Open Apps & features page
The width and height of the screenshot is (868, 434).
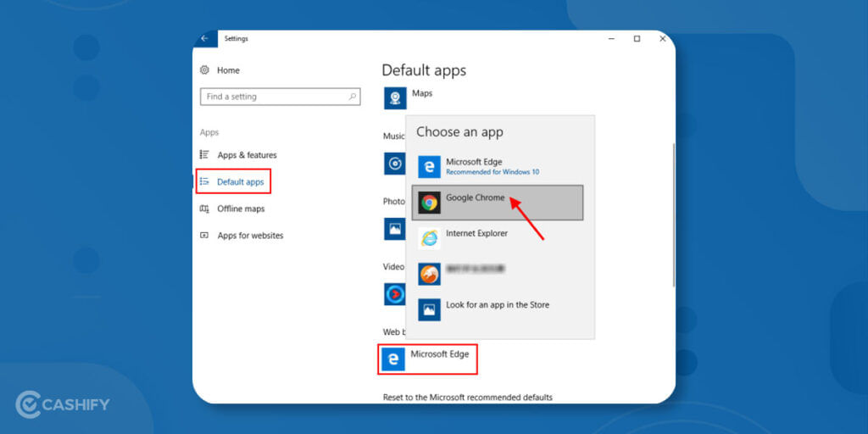(247, 155)
